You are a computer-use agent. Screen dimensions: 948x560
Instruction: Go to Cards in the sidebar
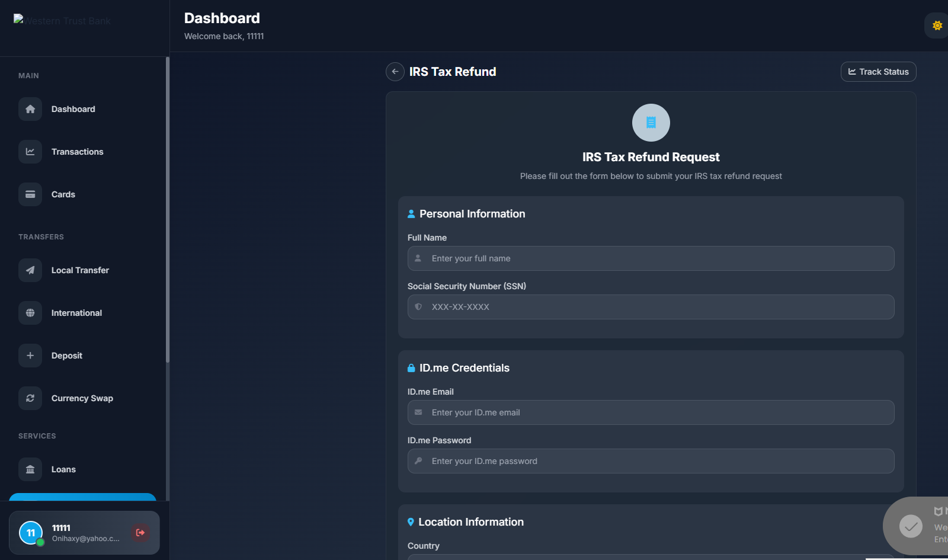[x=84, y=194]
